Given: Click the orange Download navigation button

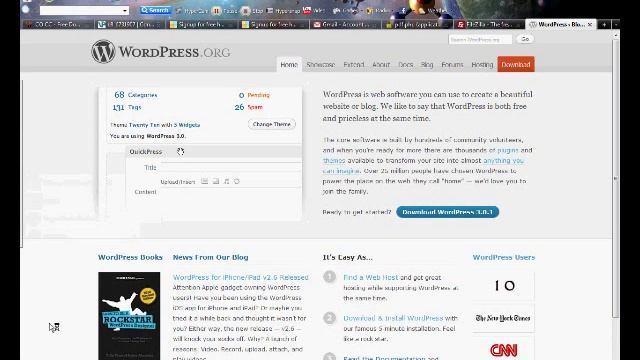Looking at the screenshot, I should (516, 64).
